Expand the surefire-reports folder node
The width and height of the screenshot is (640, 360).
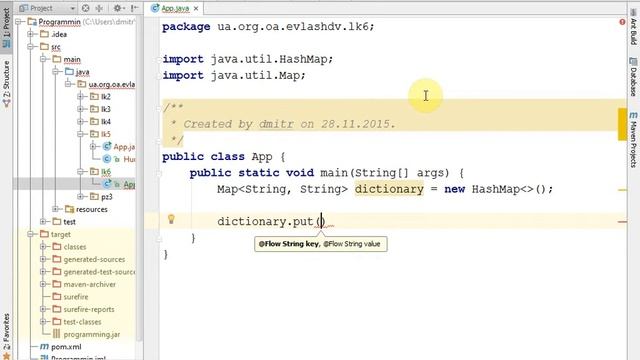[43, 309]
